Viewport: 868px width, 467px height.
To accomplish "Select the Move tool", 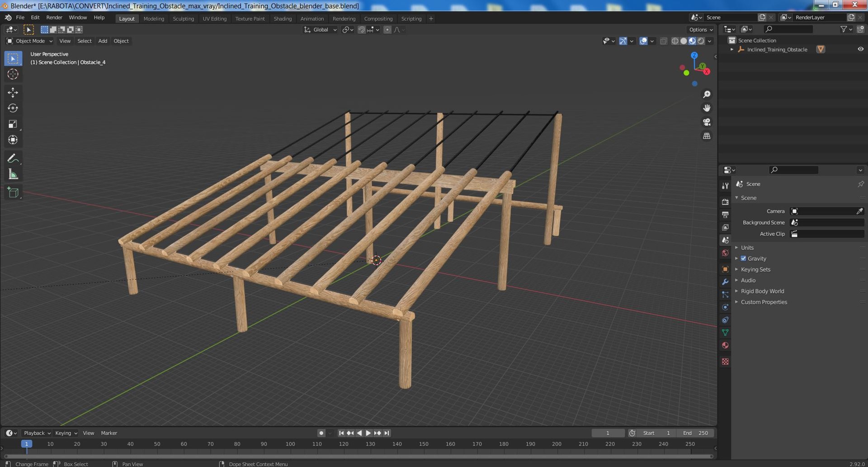I will tap(13, 92).
